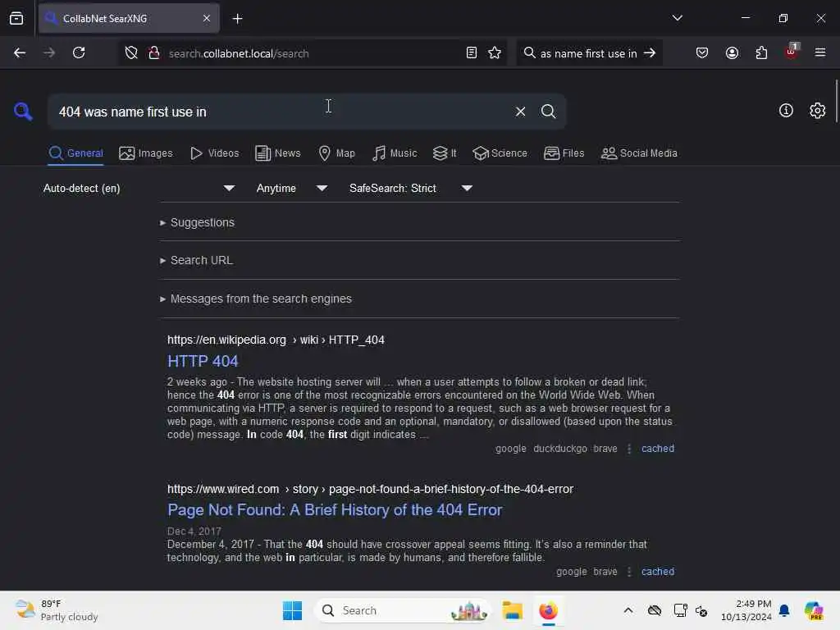Click the browser search box
The height and width of the screenshot is (630, 840).
(x=589, y=53)
